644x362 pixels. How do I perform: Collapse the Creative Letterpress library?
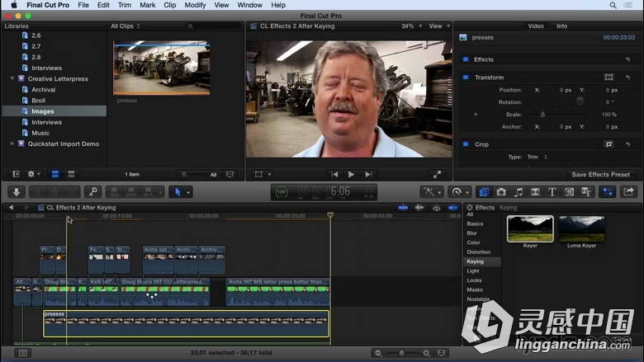pyautogui.click(x=12, y=78)
